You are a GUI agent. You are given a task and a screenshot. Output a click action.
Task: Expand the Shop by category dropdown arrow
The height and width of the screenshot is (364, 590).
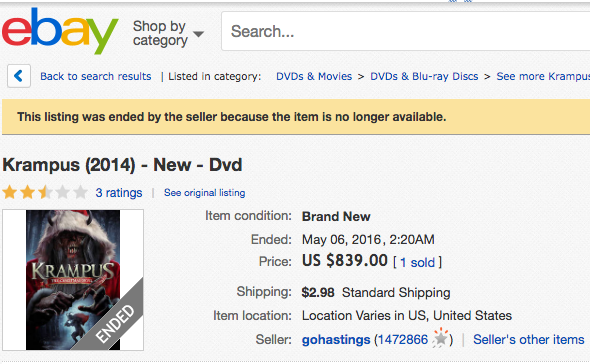coord(198,34)
